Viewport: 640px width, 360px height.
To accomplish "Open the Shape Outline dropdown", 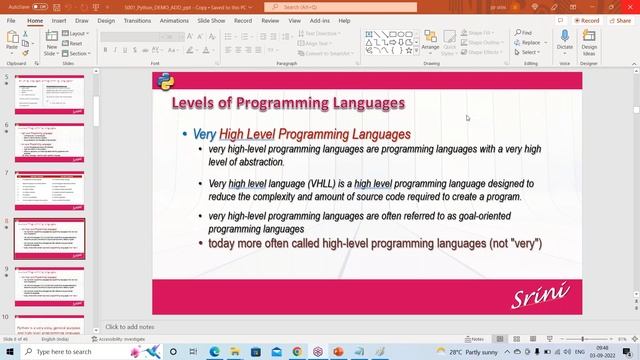I will [482, 42].
